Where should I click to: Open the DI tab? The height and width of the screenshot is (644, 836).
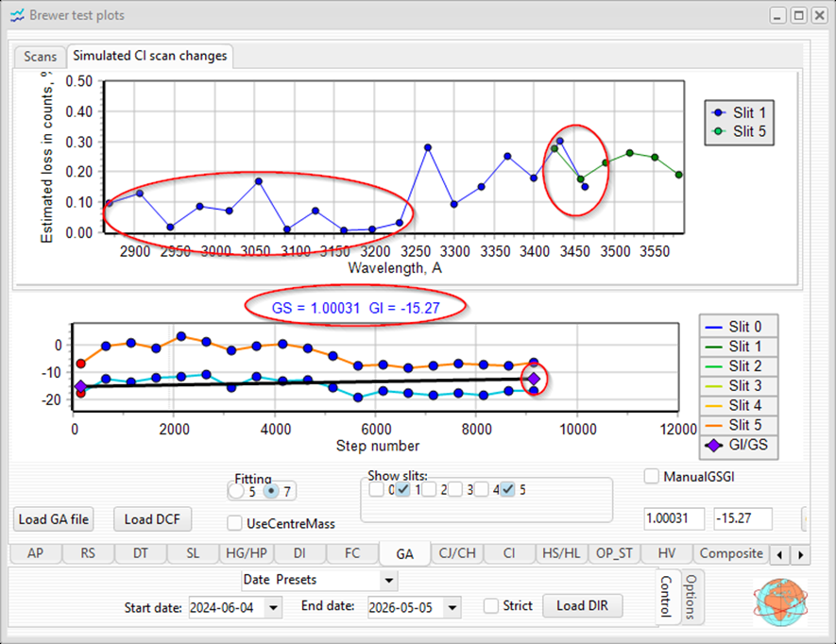299,553
